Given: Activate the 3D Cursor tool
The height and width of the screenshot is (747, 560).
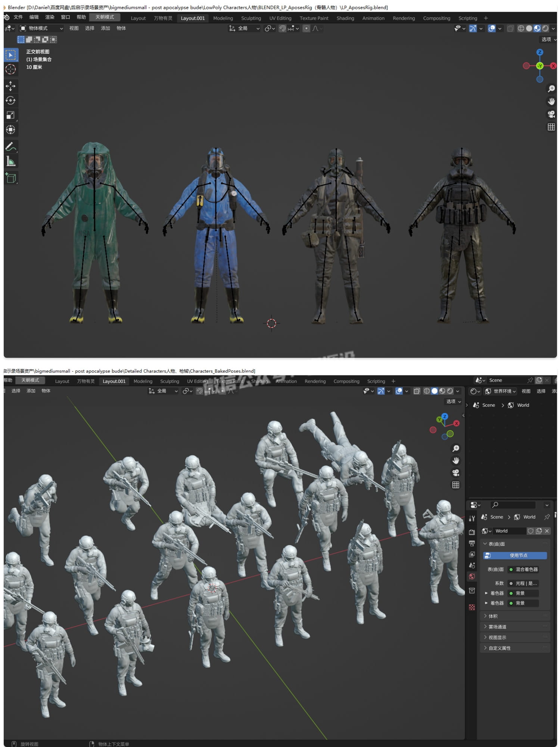Looking at the screenshot, I should (10, 69).
